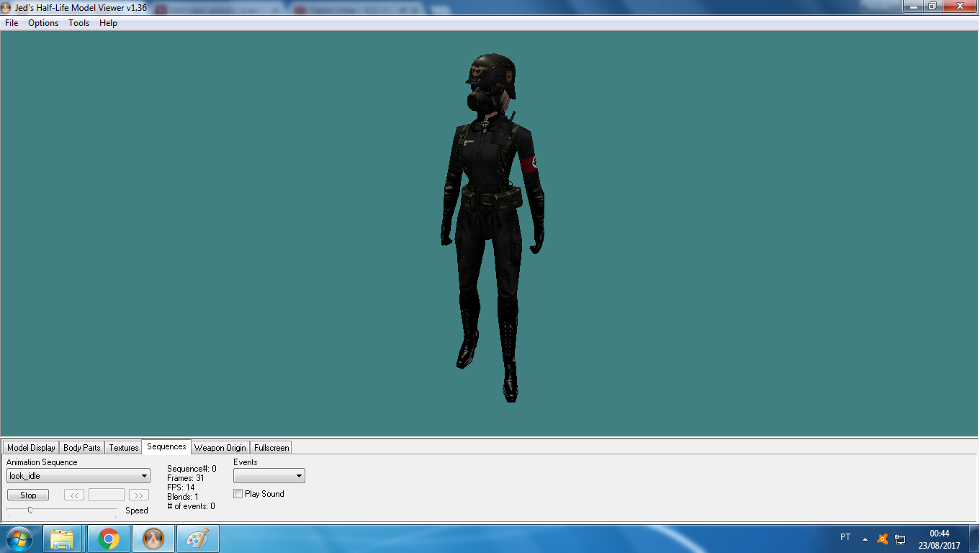Viewport: 980px width, 553px height.
Task: Adjust the animation Speed slider
Action: pos(30,511)
